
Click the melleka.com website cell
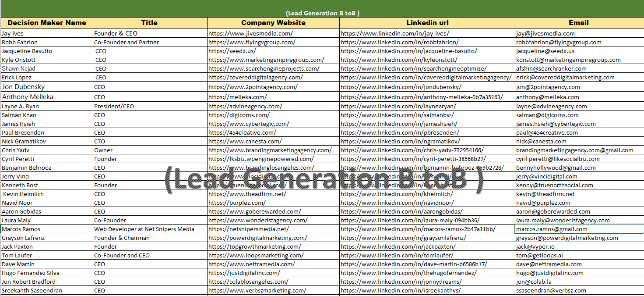coord(274,97)
